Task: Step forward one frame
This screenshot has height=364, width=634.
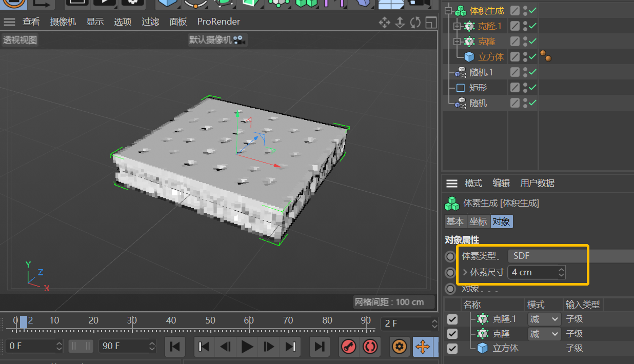Action: tap(269, 347)
